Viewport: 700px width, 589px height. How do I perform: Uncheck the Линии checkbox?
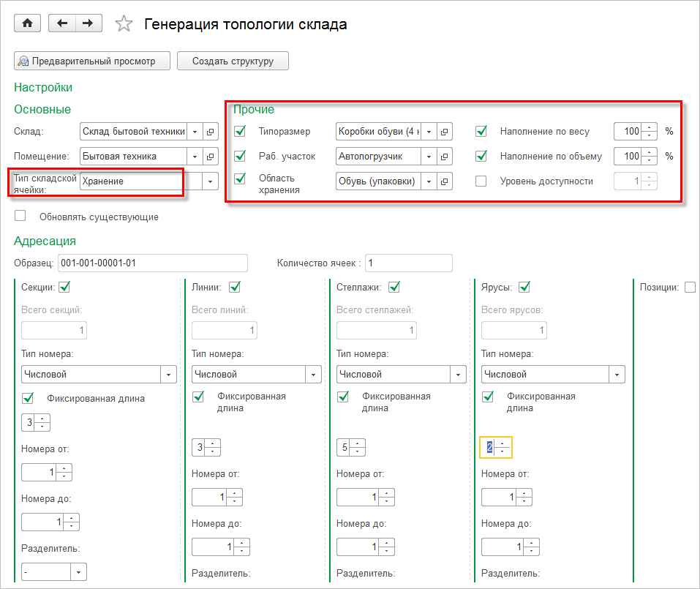click(x=234, y=287)
